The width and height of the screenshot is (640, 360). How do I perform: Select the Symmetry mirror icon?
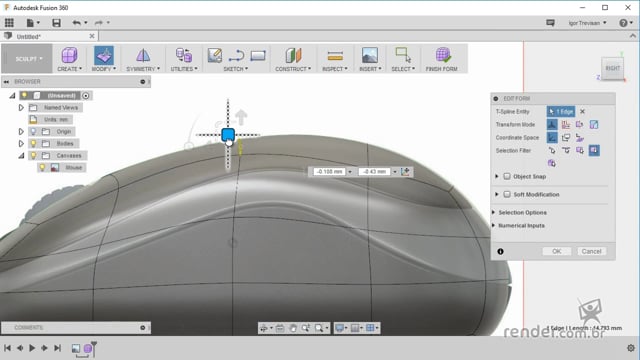[x=143, y=56]
